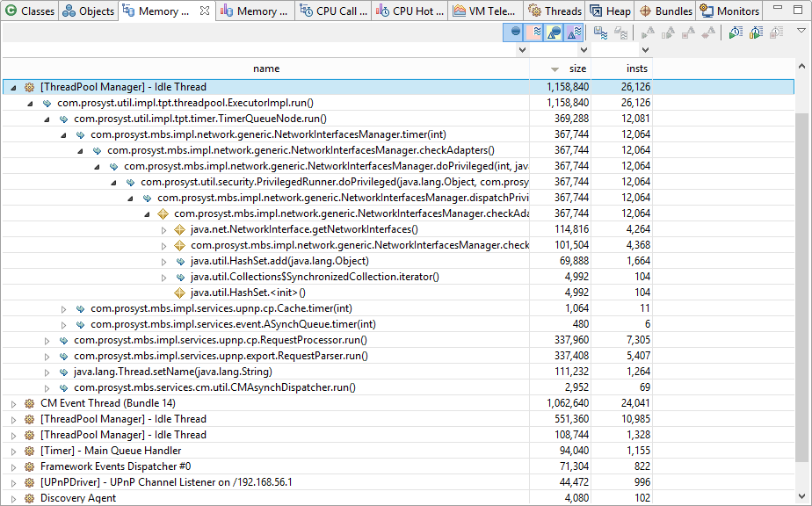Screen dimensions: 812x506
Task: Switch to the Classes tab
Action: (x=30, y=11)
